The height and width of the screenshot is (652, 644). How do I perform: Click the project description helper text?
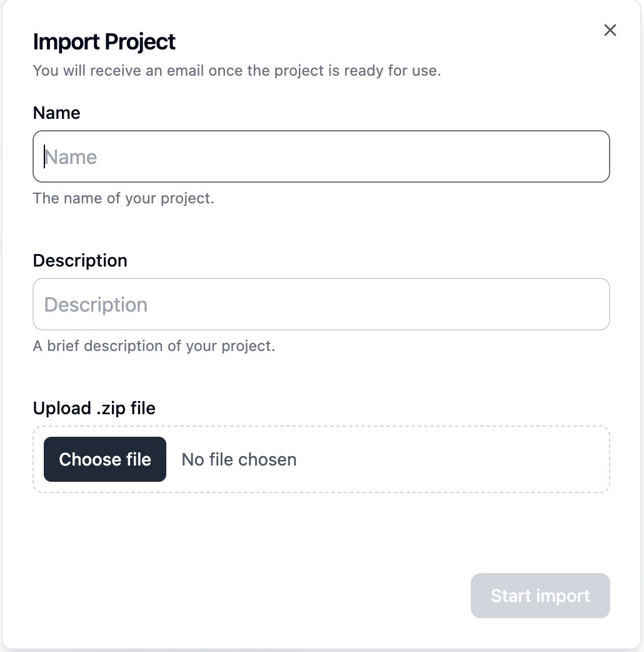[154, 345]
